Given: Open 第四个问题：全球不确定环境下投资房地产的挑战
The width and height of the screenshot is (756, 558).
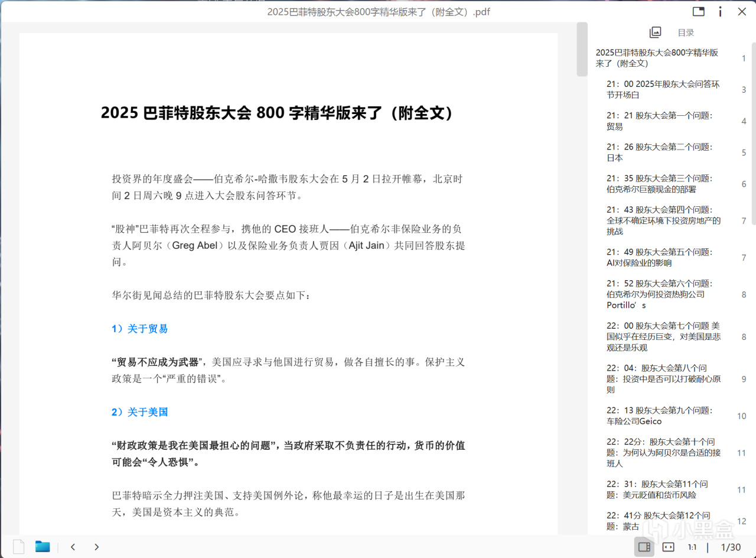Looking at the screenshot, I should pos(664,220).
